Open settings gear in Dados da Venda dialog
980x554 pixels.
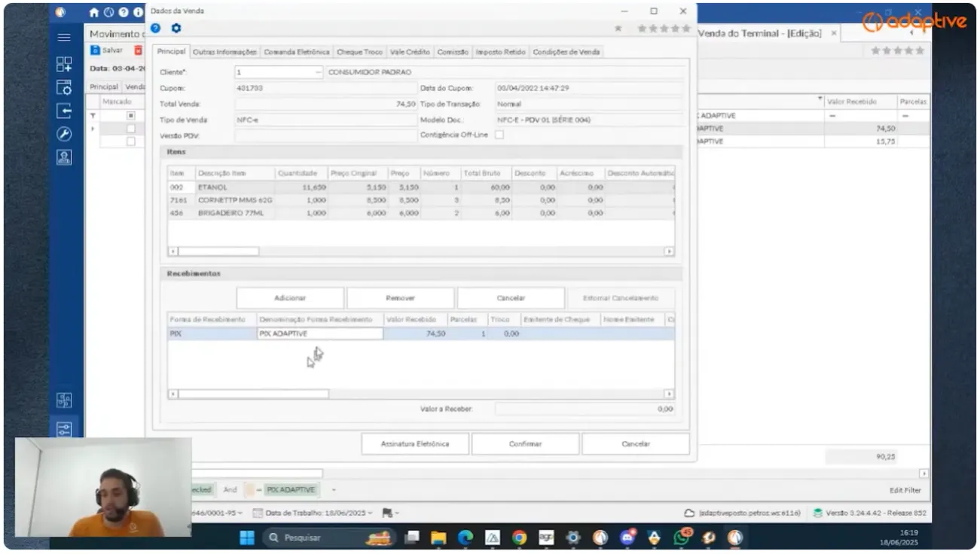tap(176, 28)
